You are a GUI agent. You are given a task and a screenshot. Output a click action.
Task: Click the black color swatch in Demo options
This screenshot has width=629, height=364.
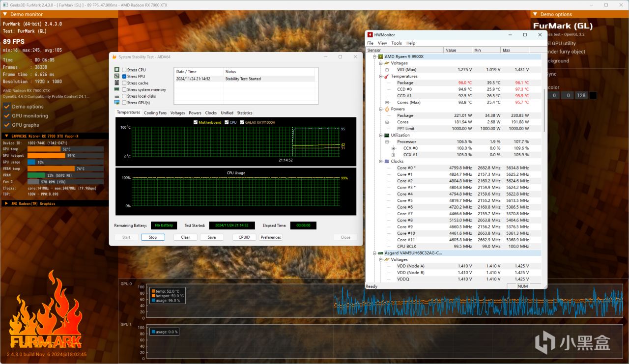tap(593, 95)
